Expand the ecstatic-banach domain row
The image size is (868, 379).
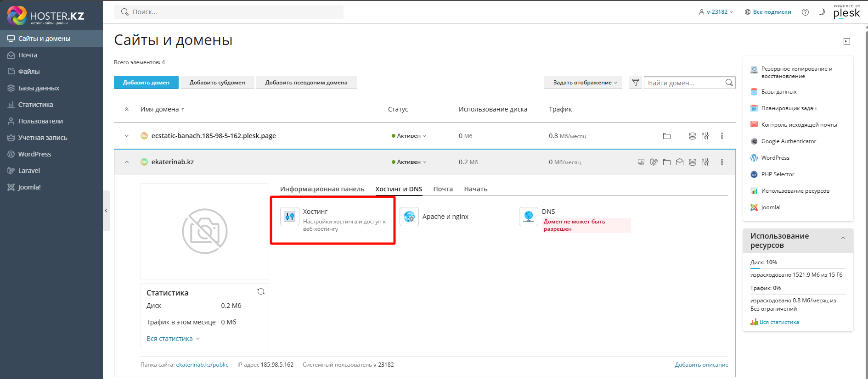(x=127, y=136)
